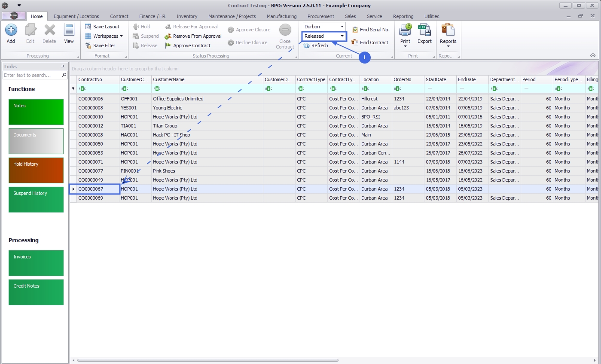Click the Add contract icon

pos(11,30)
